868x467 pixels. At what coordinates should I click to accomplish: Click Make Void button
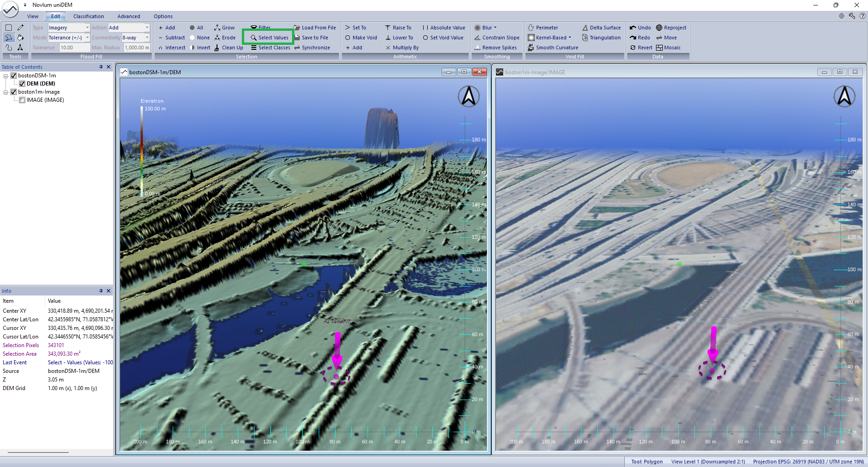pyautogui.click(x=361, y=38)
